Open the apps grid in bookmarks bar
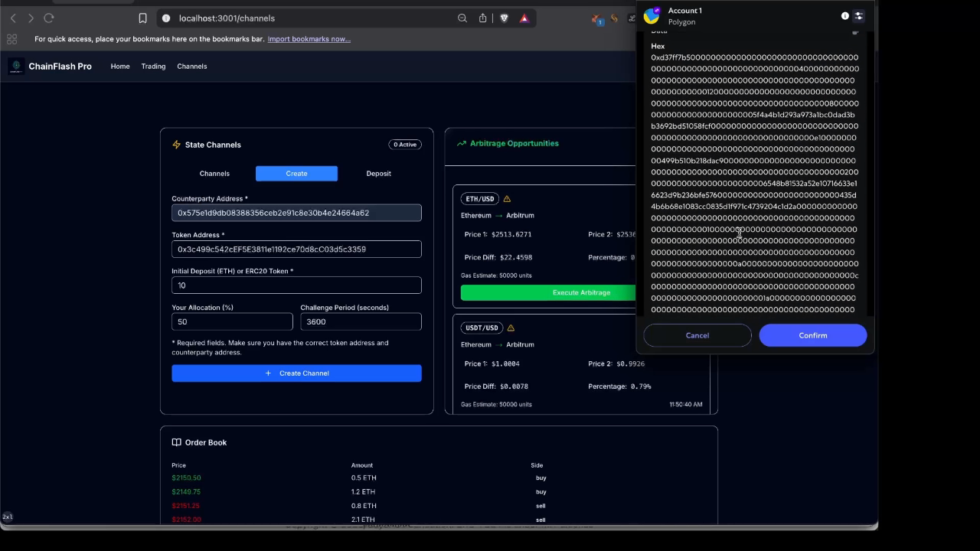Viewport: 980px width, 551px height. click(11, 38)
